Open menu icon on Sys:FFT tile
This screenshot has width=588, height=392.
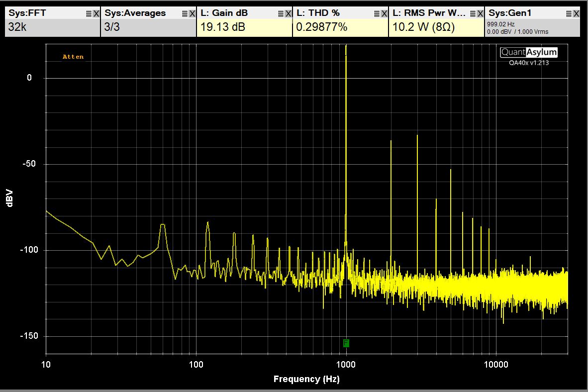(89, 14)
